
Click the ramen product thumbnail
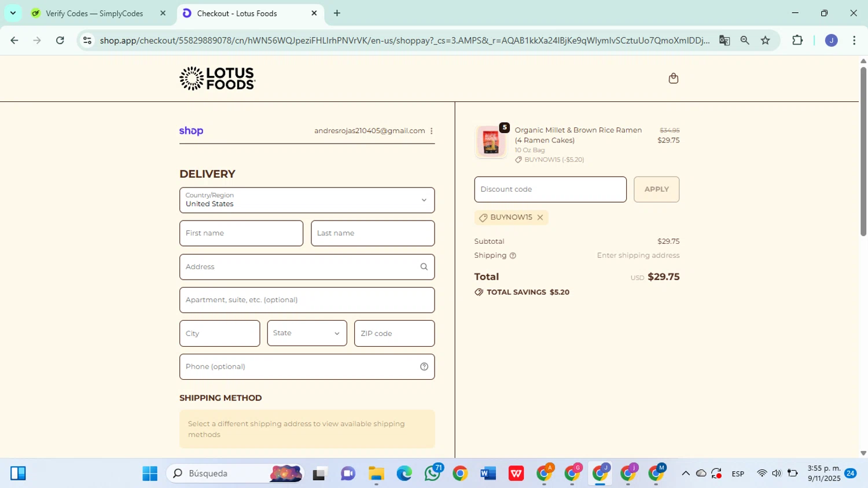491,142
